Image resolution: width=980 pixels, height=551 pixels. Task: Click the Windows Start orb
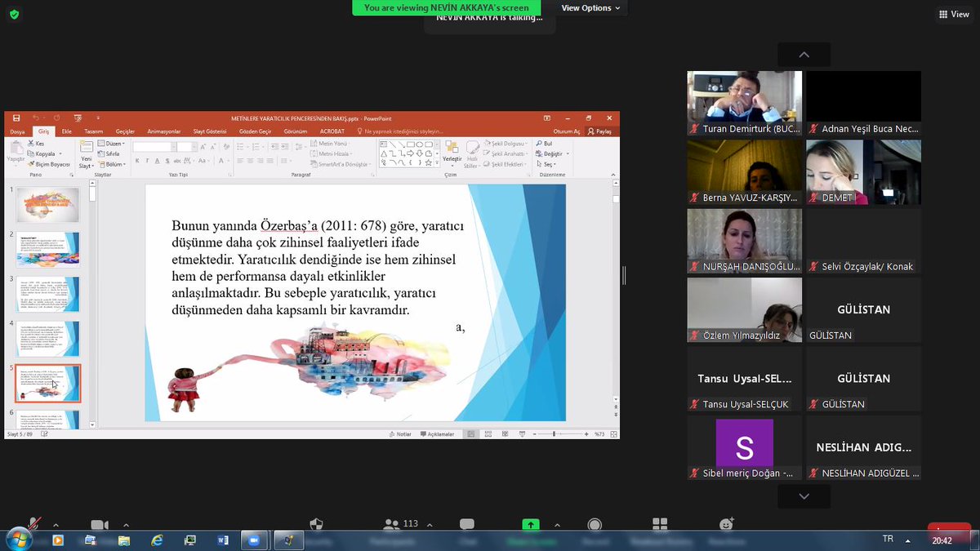click(18, 540)
